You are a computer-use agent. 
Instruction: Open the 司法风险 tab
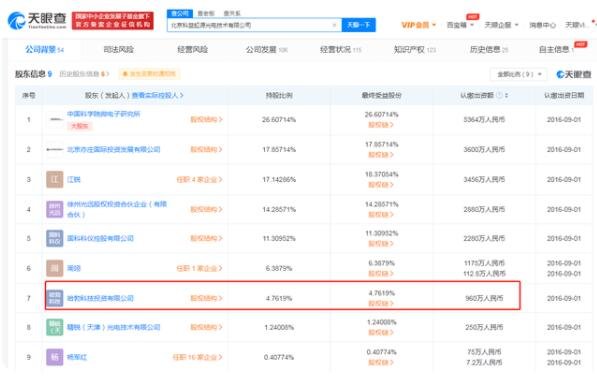[x=118, y=49]
